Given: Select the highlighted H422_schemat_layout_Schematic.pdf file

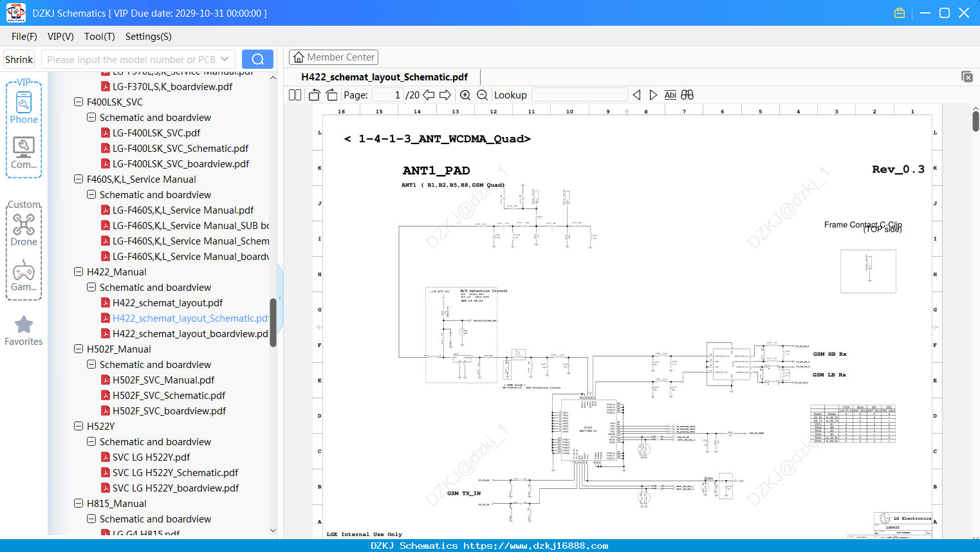Looking at the screenshot, I should point(185,318).
